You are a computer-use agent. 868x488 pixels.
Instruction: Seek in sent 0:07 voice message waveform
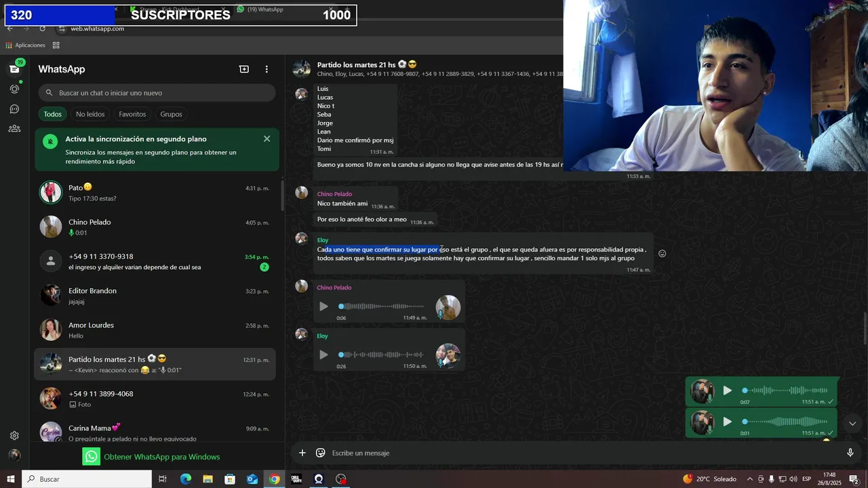click(x=785, y=390)
